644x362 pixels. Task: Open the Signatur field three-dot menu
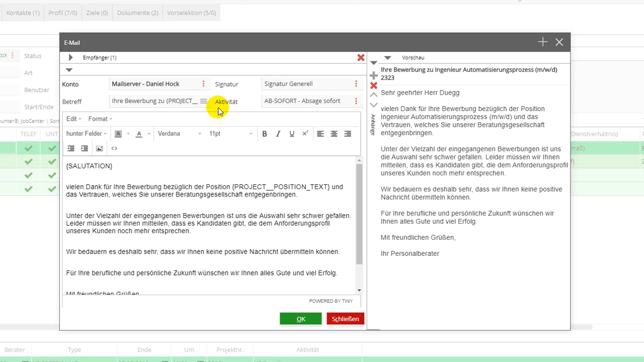356,84
